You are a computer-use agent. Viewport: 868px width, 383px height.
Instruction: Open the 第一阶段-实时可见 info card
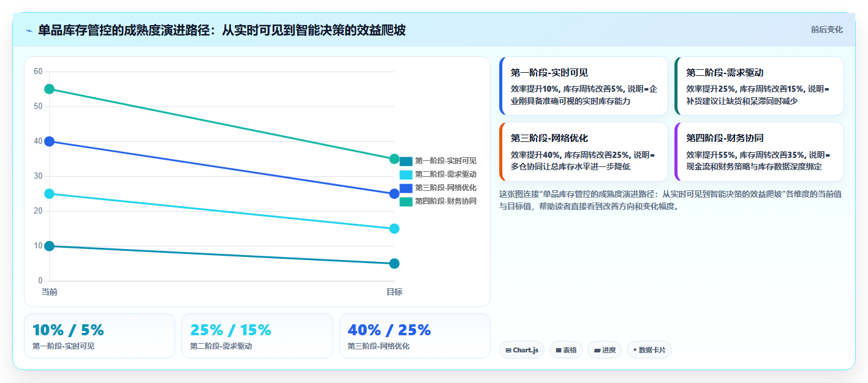(x=584, y=86)
